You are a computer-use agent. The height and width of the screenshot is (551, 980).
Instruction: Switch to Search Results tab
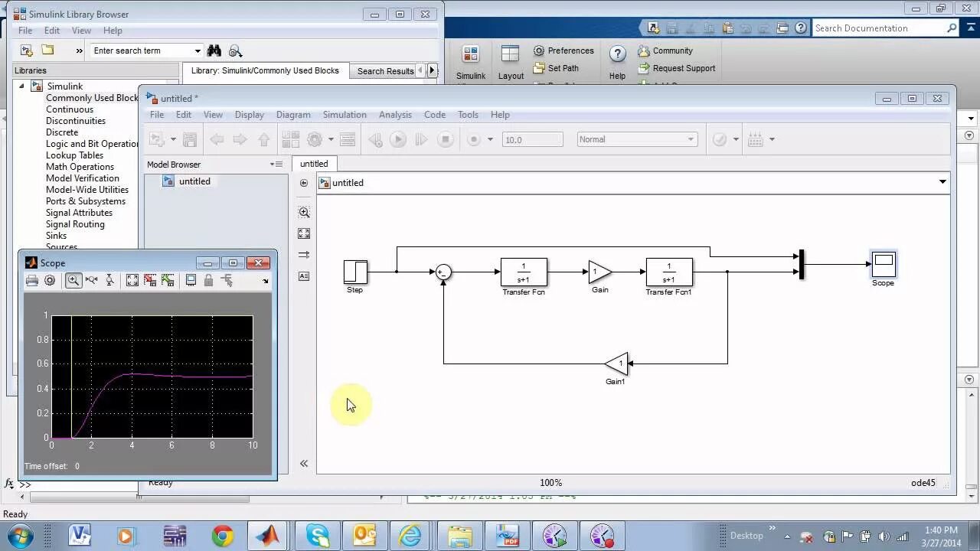click(385, 71)
